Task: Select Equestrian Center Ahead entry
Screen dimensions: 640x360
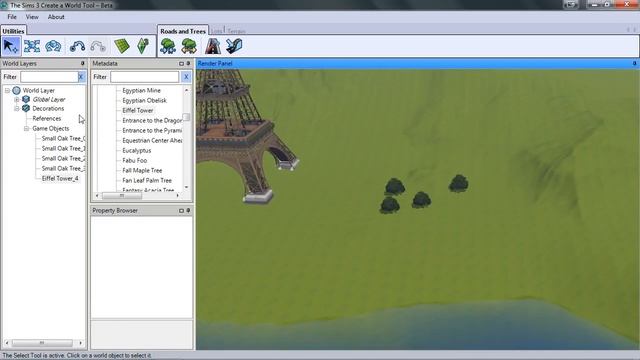Action: 152,140
